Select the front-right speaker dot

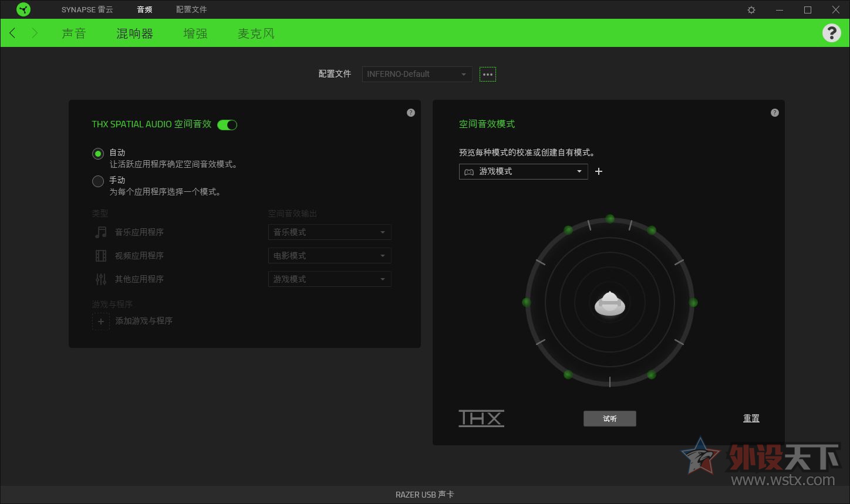click(652, 230)
